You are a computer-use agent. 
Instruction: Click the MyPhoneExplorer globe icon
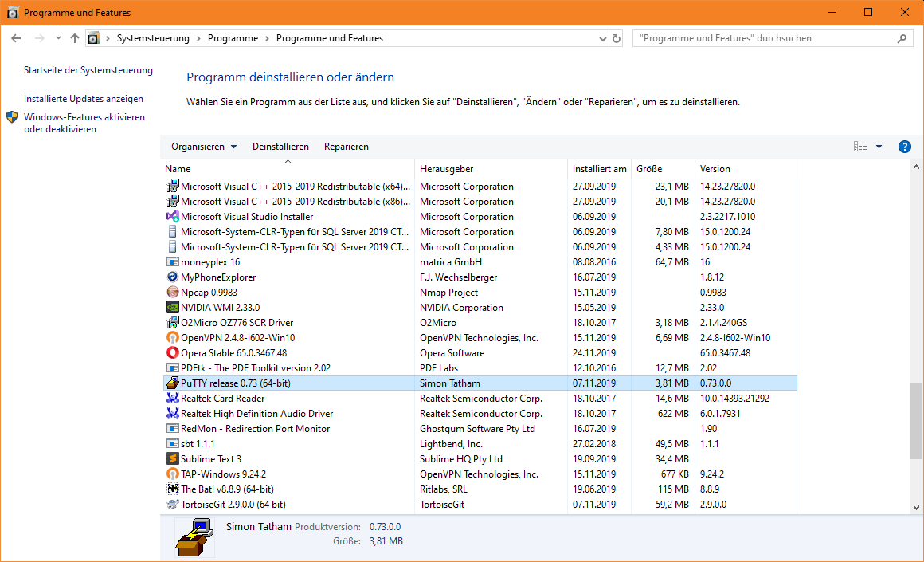coord(173,277)
